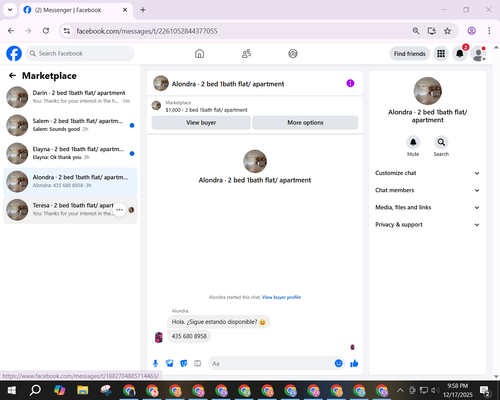Choose a GIF icon in composer

click(198, 363)
